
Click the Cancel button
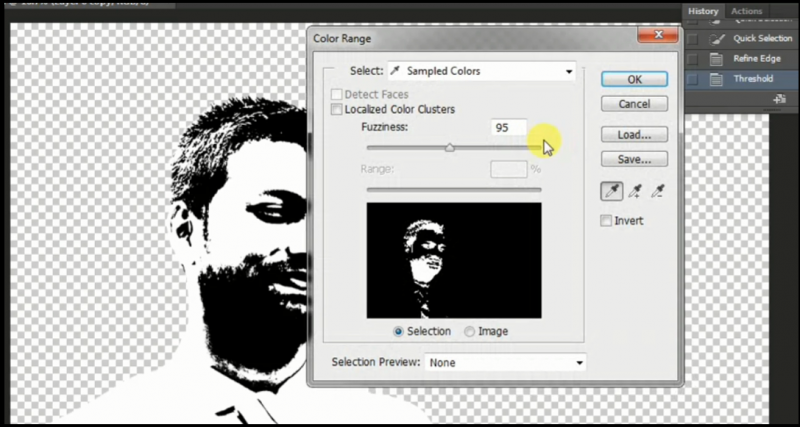click(634, 104)
